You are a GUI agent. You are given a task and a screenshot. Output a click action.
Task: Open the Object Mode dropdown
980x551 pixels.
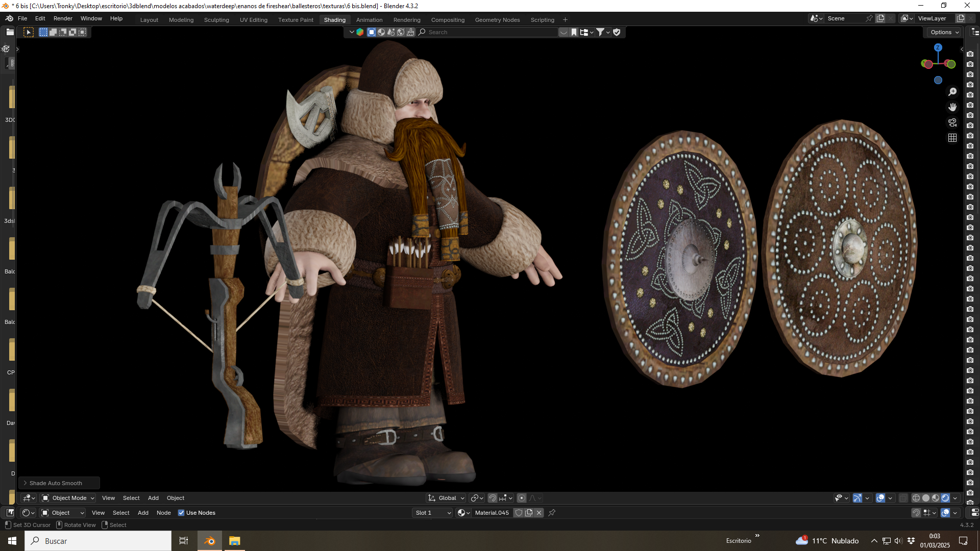tap(68, 498)
